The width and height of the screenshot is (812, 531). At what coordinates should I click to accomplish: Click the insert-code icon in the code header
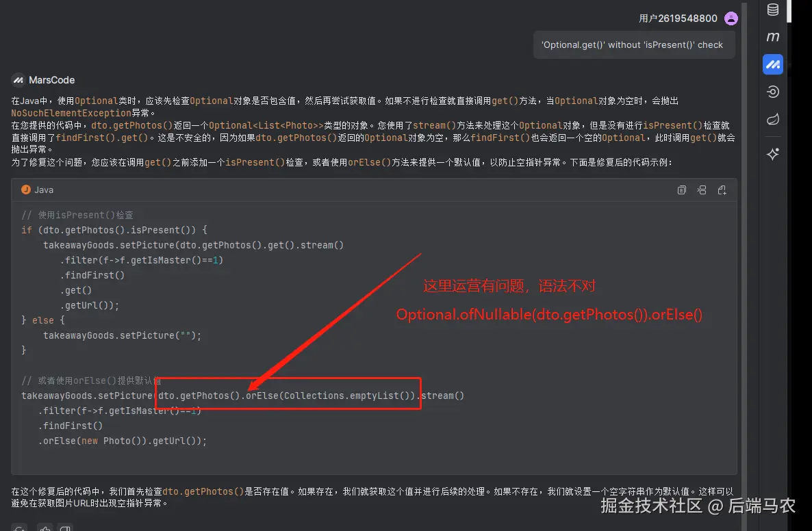pos(702,190)
